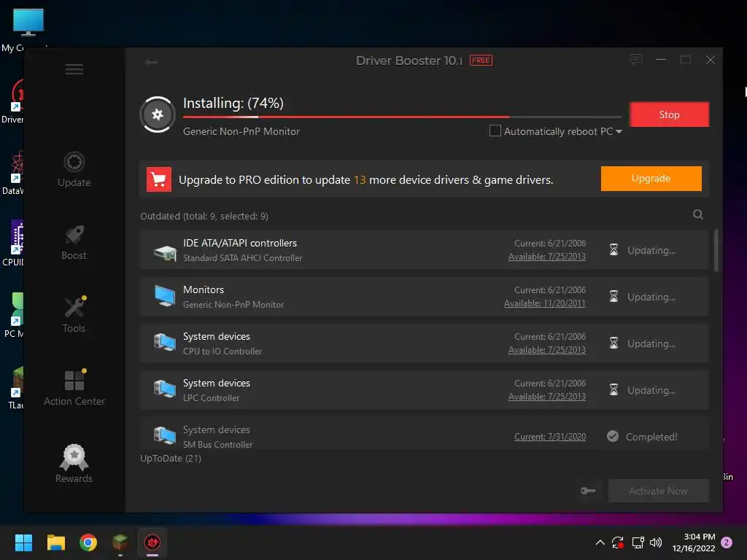This screenshot has width=747, height=560.
Task: Open Available: 7/25/2013 link for SATA AHCI
Action: coord(547,257)
